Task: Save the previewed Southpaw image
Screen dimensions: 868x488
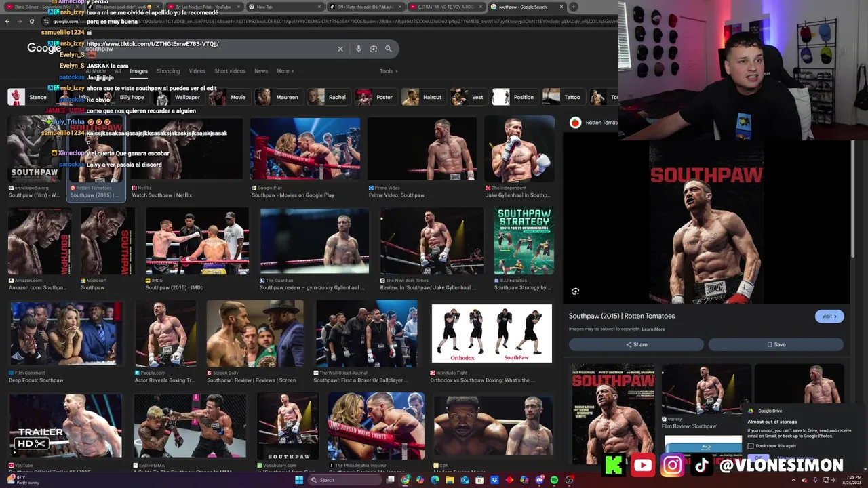Action: coord(776,344)
